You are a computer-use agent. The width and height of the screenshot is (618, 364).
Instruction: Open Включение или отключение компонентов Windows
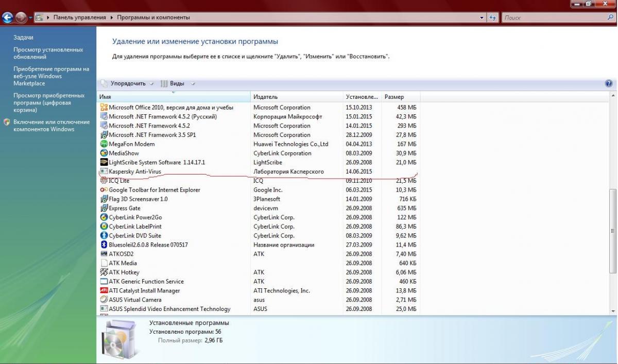(x=51, y=126)
